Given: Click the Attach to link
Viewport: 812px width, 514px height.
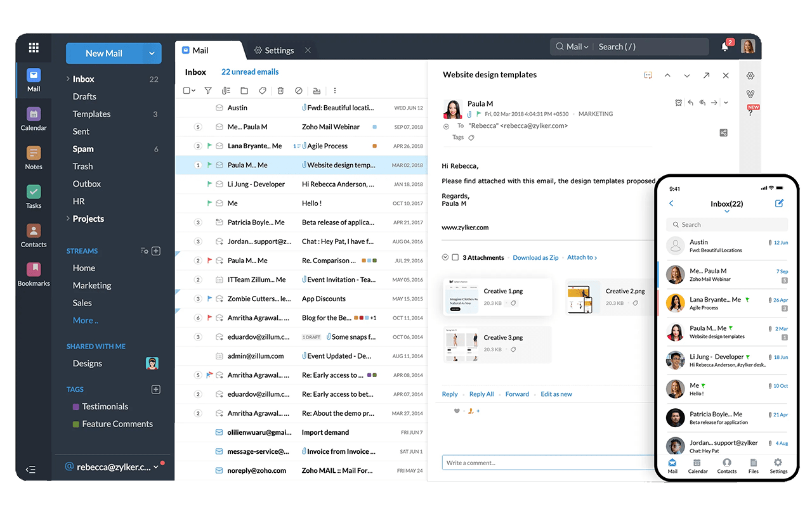Looking at the screenshot, I should tap(582, 257).
